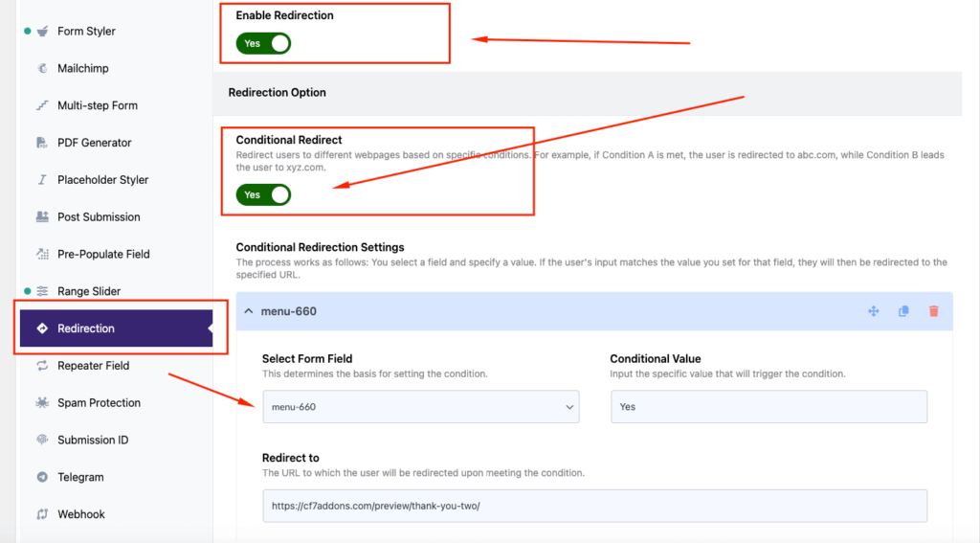Image resolution: width=980 pixels, height=543 pixels.
Task: Click the Submission ID fingerprint icon
Action: tap(42, 441)
